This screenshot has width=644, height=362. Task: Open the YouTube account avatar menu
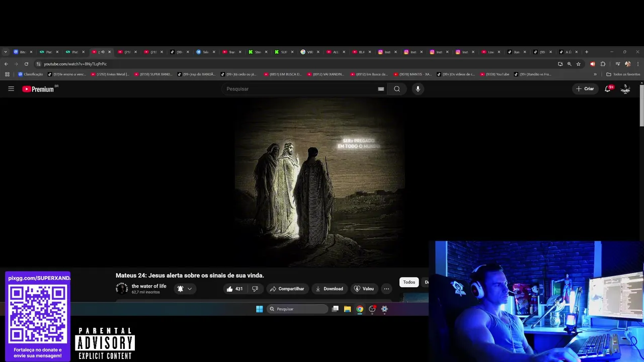tap(625, 89)
